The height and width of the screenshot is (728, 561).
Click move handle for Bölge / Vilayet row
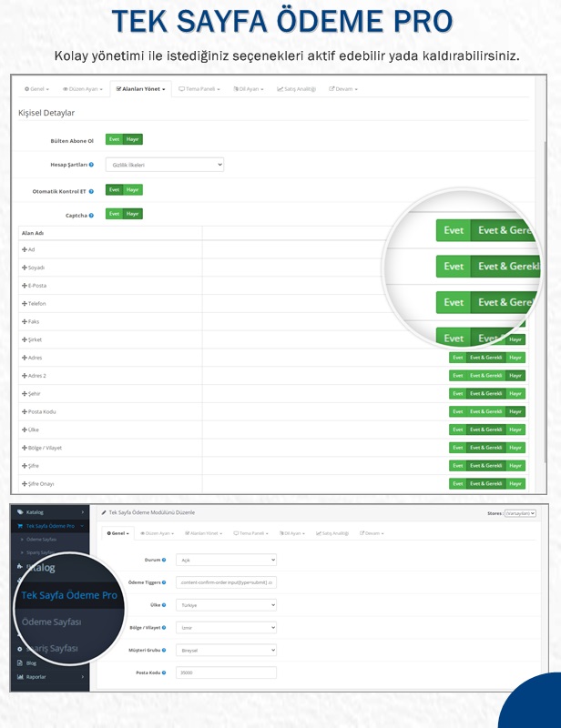click(25, 448)
